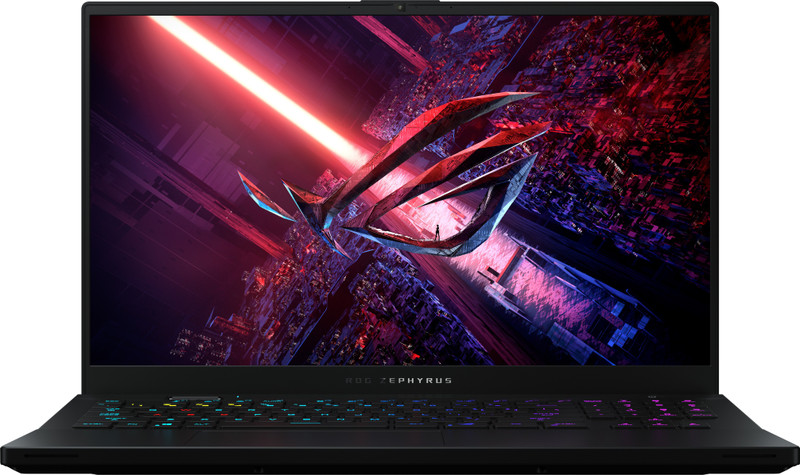800x475 pixels.
Task: Click the ROG ZEPHYRUS text below the screen
Action: (x=400, y=382)
